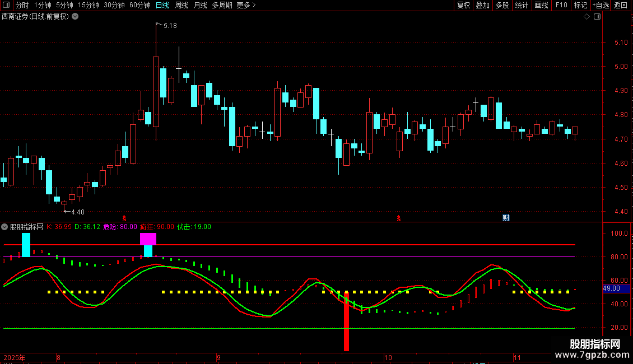Switch to 分时 intraday view
The image size is (633, 364).
[x=22, y=5]
